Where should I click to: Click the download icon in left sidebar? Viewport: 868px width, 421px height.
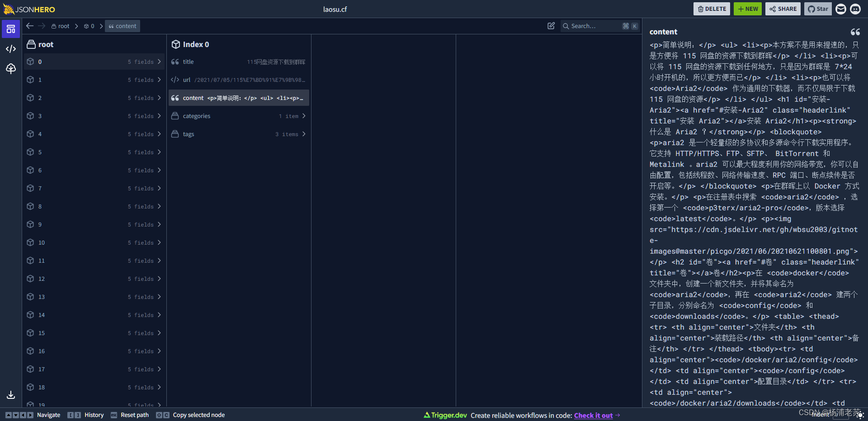point(11,395)
